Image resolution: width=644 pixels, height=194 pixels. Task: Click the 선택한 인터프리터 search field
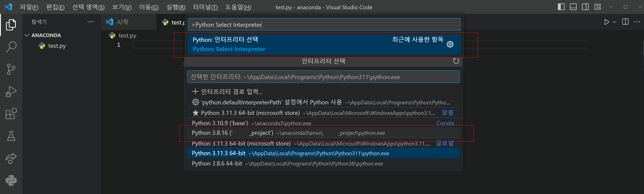pyautogui.click(x=323, y=77)
